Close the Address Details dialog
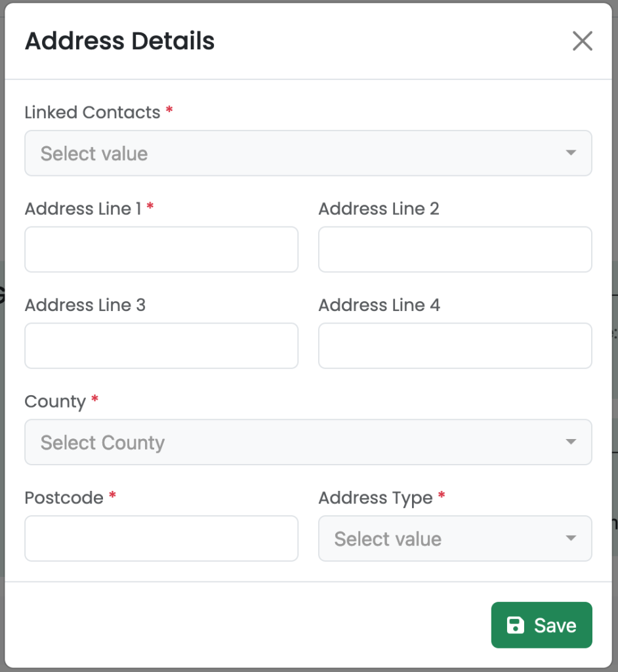618x672 pixels. tap(583, 41)
